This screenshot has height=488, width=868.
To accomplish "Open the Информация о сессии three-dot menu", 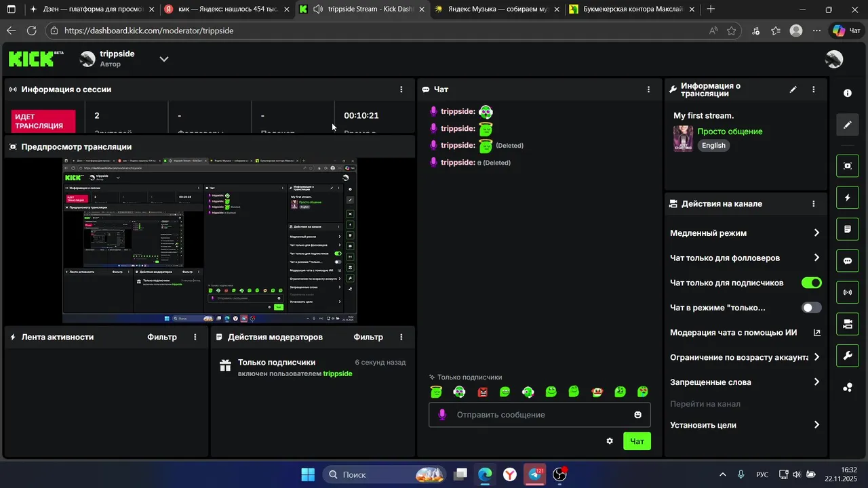I will pyautogui.click(x=401, y=89).
